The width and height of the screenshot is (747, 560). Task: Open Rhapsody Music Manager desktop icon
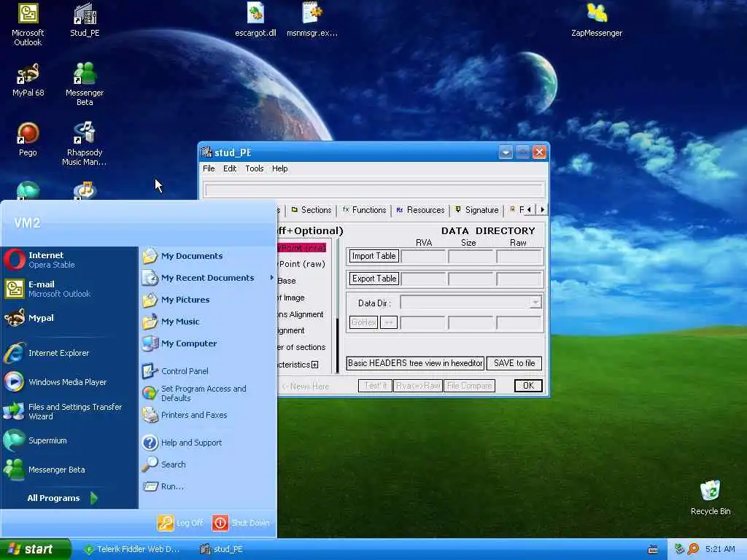[85, 144]
